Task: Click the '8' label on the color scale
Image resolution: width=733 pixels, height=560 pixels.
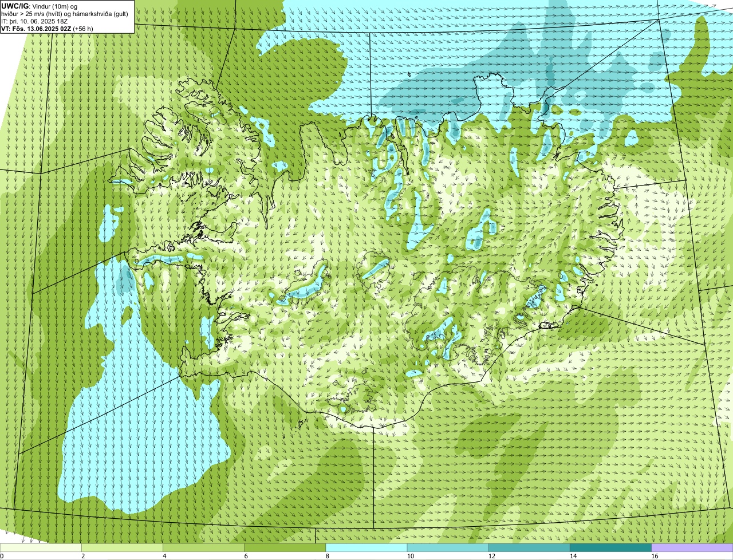Action: [x=328, y=556]
